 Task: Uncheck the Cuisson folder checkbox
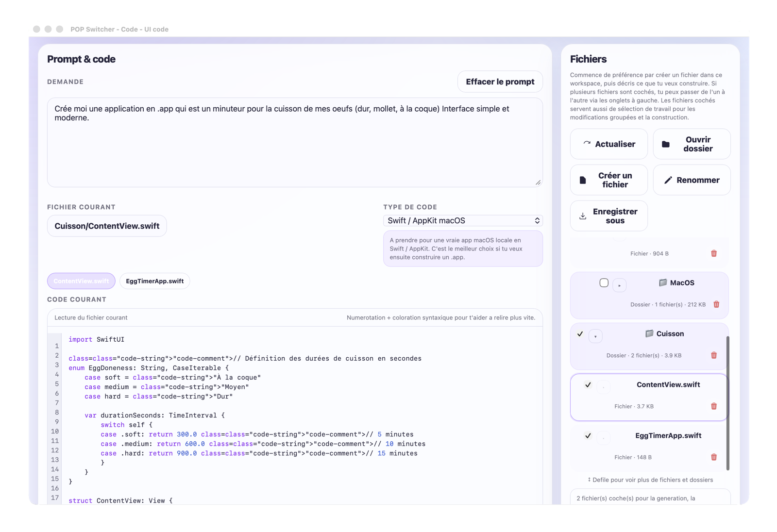coord(580,334)
